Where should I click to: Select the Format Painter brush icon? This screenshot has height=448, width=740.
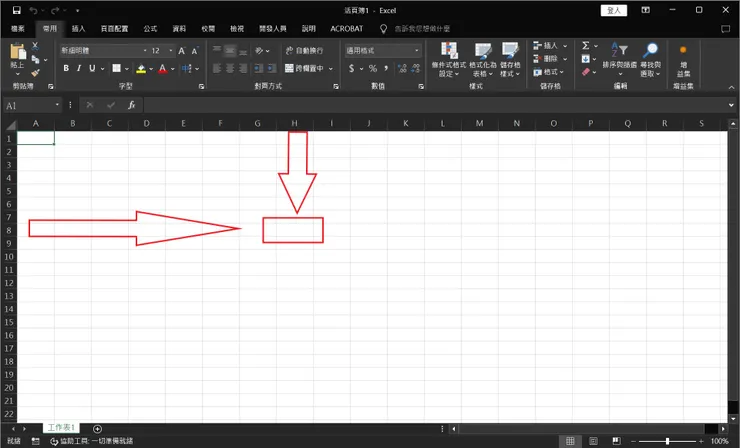click(x=35, y=73)
